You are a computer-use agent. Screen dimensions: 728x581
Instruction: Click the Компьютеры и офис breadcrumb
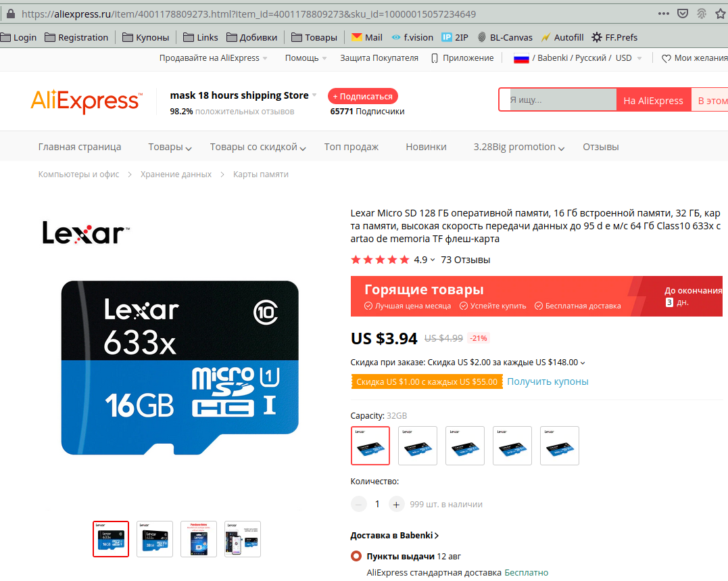point(78,175)
